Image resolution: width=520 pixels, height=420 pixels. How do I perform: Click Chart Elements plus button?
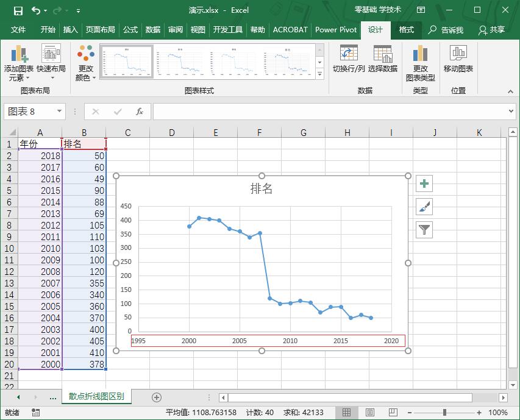424,183
